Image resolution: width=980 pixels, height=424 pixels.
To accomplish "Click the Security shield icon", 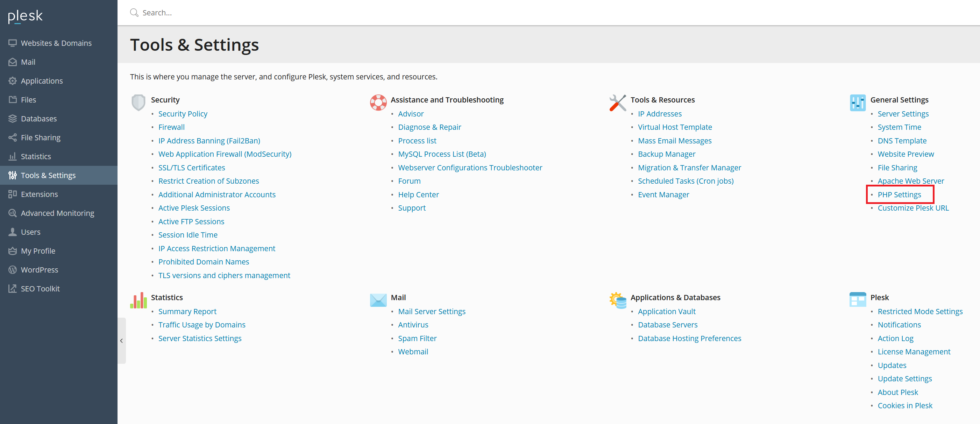I will click(139, 103).
